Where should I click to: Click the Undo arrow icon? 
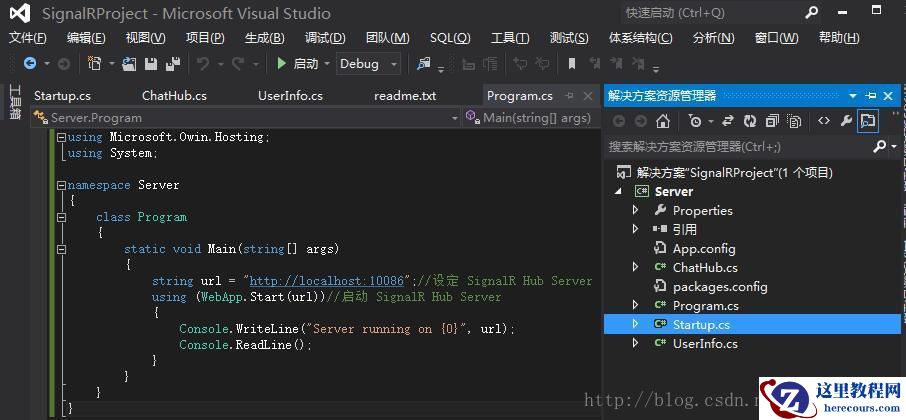pos(203,64)
